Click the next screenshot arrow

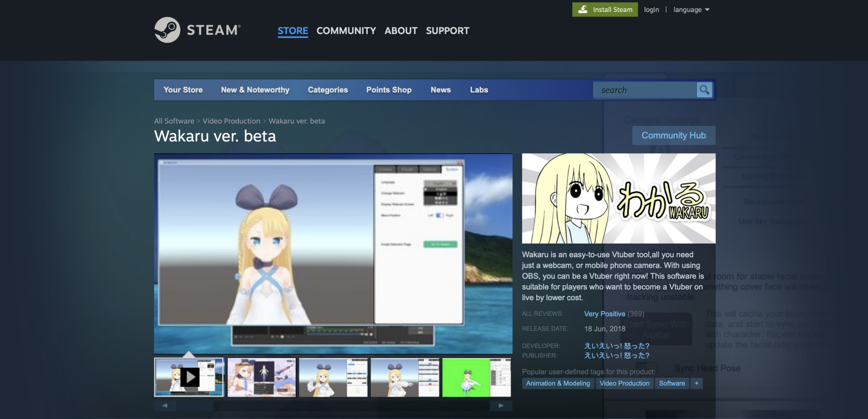tap(501, 405)
